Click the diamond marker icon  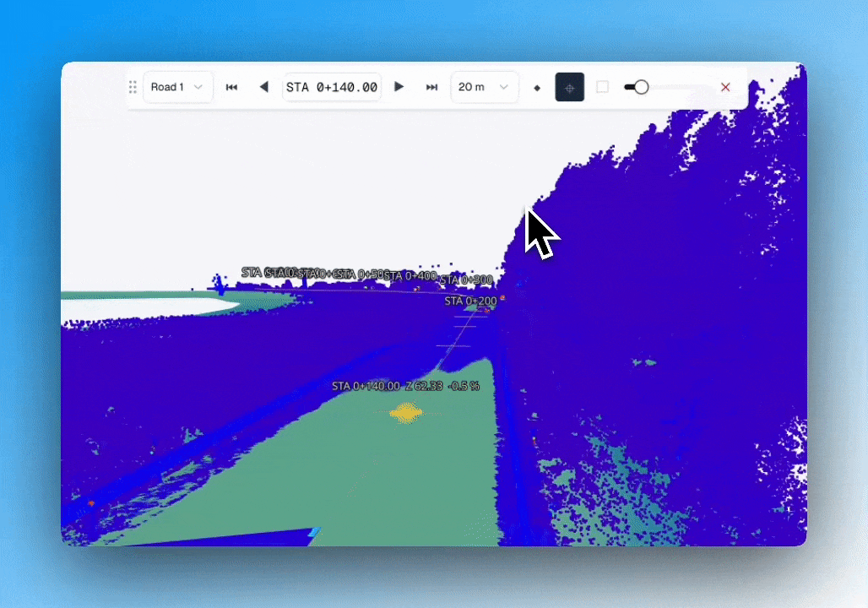537,88
